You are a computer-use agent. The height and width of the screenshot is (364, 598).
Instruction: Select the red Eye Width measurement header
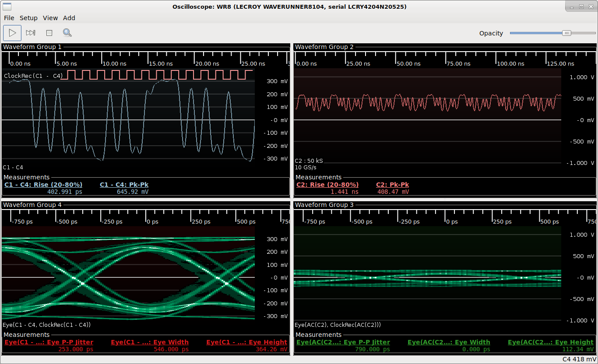(x=150, y=342)
